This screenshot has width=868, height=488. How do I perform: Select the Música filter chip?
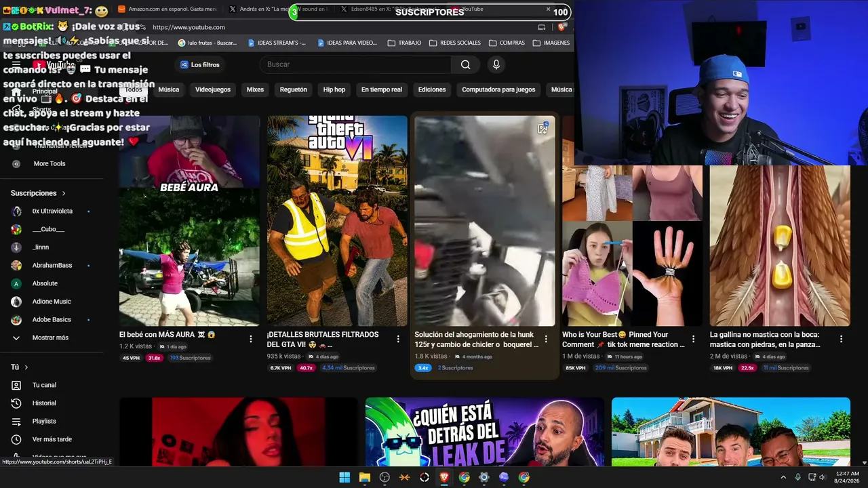(x=169, y=89)
